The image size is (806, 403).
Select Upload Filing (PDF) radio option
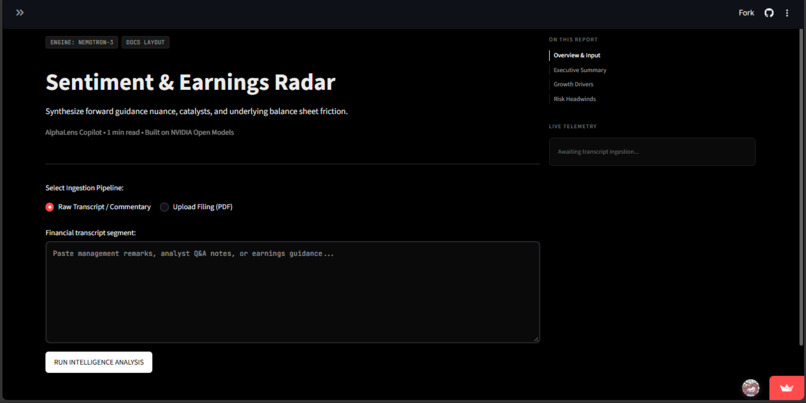pyautogui.click(x=196, y=207)
